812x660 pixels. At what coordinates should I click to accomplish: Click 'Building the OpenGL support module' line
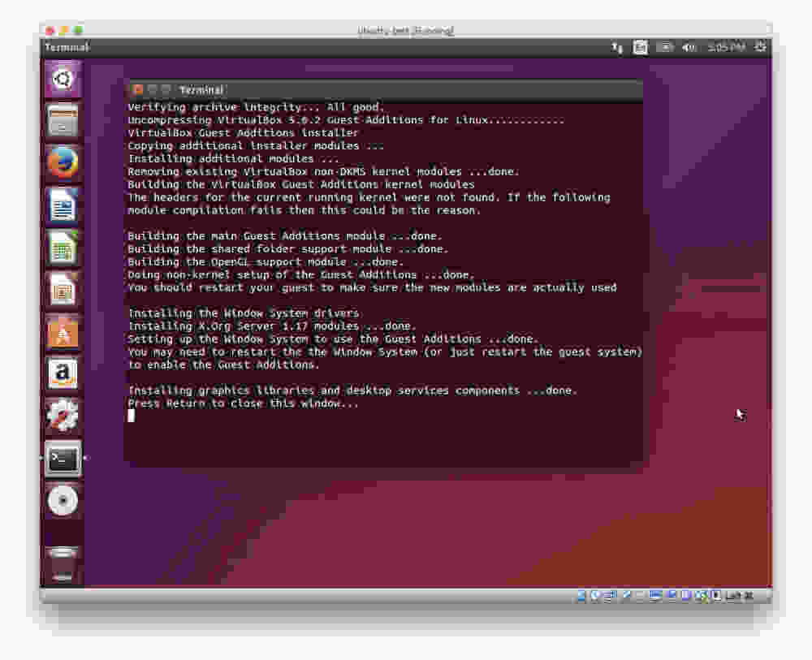[266, 262]
